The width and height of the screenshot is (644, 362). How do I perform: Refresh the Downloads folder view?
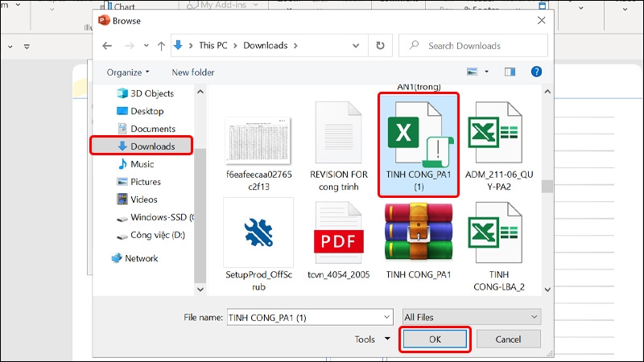(x=380, y=46)
